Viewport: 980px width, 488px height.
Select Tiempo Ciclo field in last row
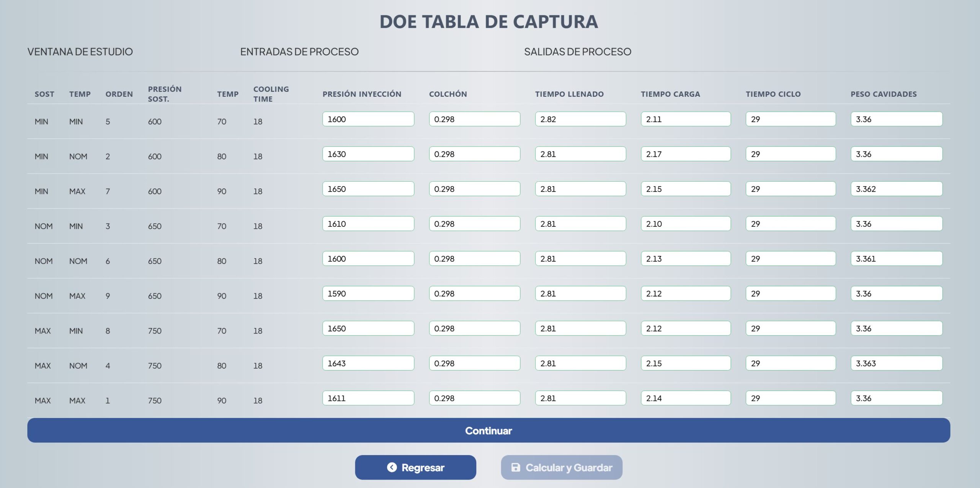tap(790, 398)
